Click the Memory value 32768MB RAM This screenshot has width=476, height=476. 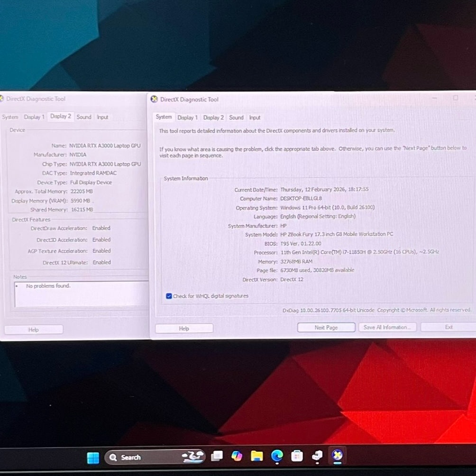pos(296,261)
